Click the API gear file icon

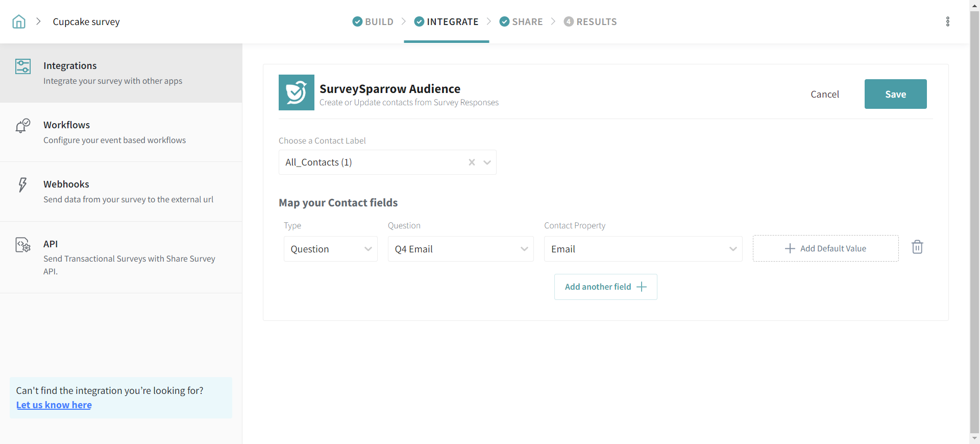pyautogui.click(x=23, y=245)
